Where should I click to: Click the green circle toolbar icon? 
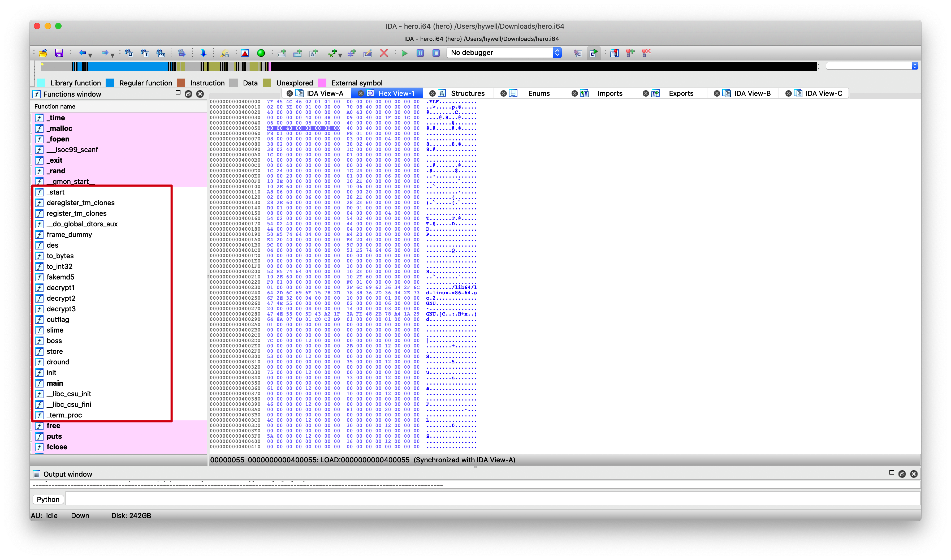pos(261,53)
